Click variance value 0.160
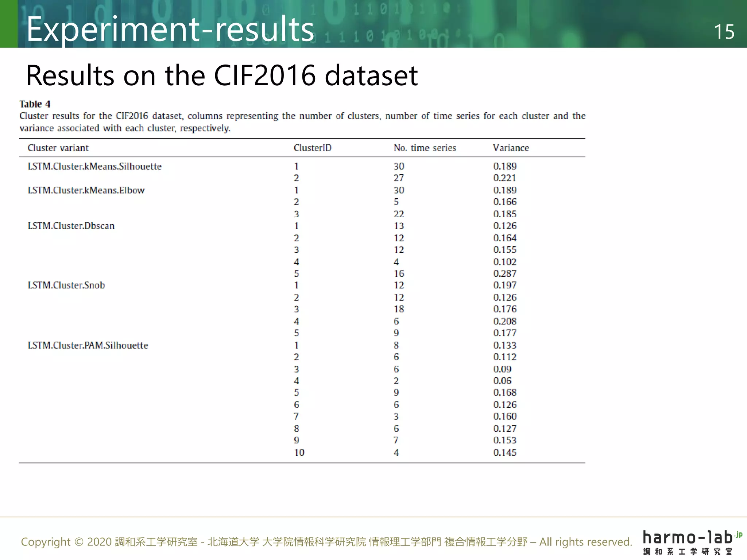The width and height of the screenshot is (747, 560). coord(505,416)
